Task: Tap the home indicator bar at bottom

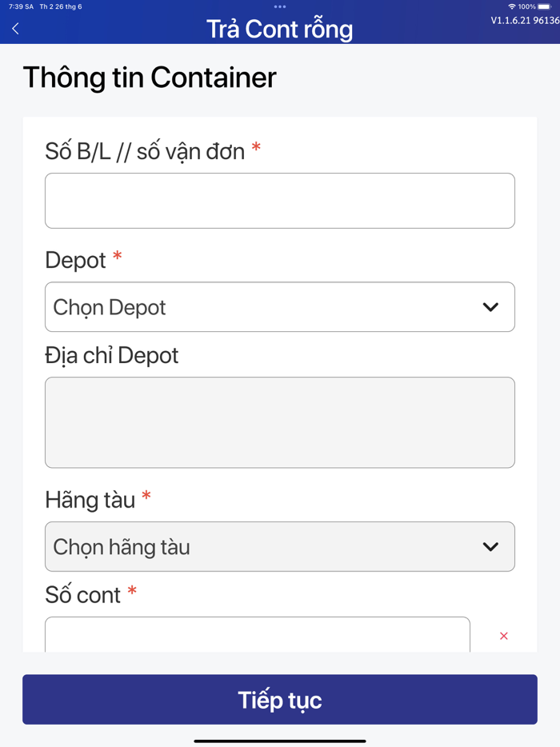Action: [x=279, y=740]
